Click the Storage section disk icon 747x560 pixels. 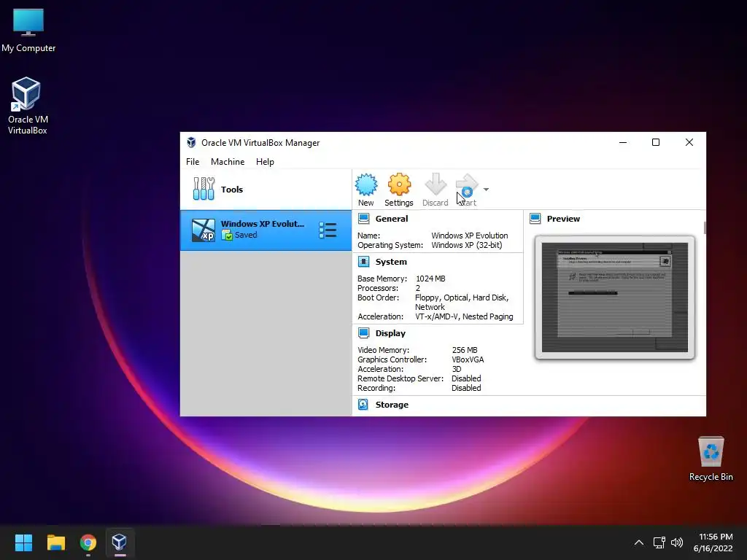tap(363, 404)
